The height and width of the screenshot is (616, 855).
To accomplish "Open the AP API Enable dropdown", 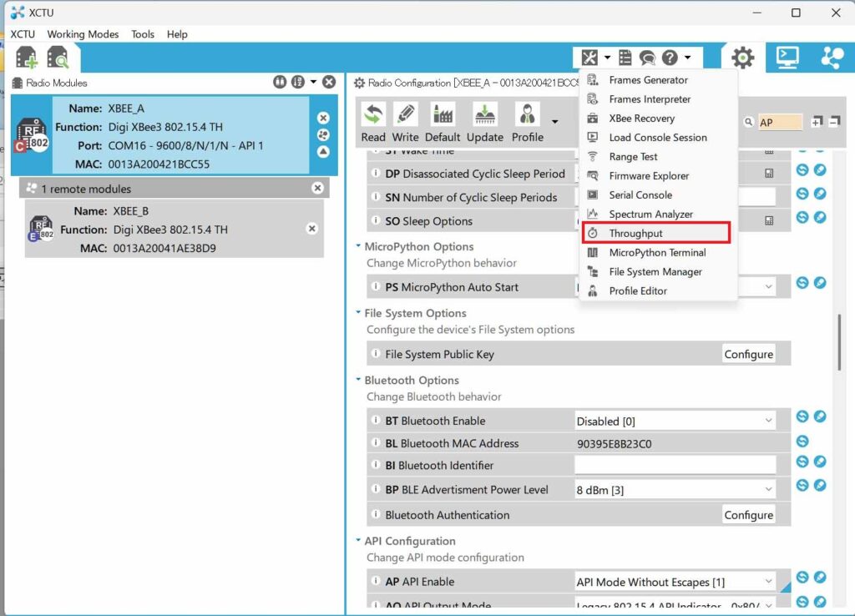I will coord(768,582).
